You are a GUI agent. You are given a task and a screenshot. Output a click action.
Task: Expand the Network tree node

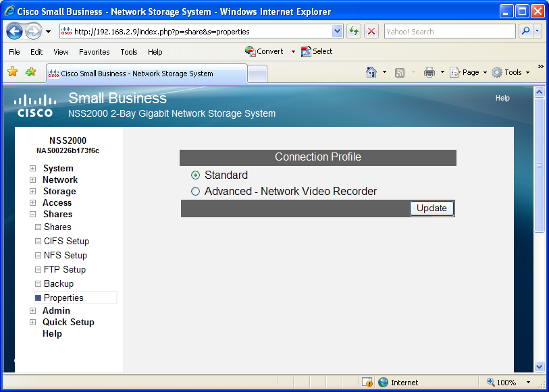click(x=32, y=180)
